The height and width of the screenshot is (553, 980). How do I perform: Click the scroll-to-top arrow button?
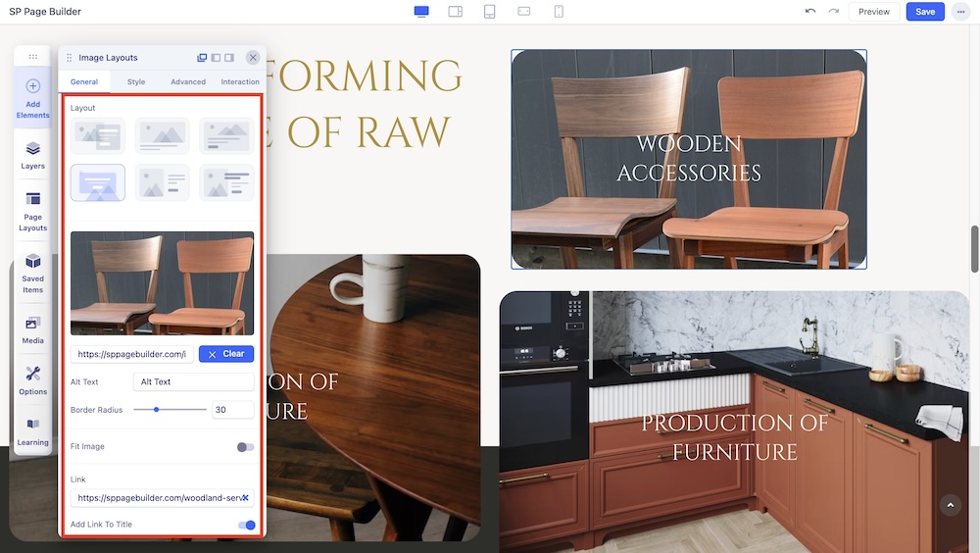[950, 505]
